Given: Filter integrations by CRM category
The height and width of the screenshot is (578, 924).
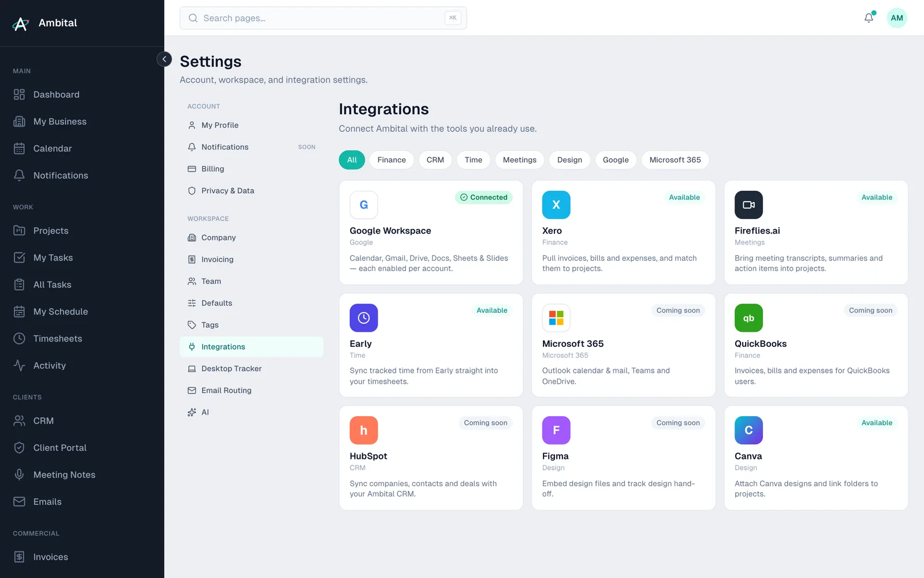Looking at the screenshot, I should point(435,160).
